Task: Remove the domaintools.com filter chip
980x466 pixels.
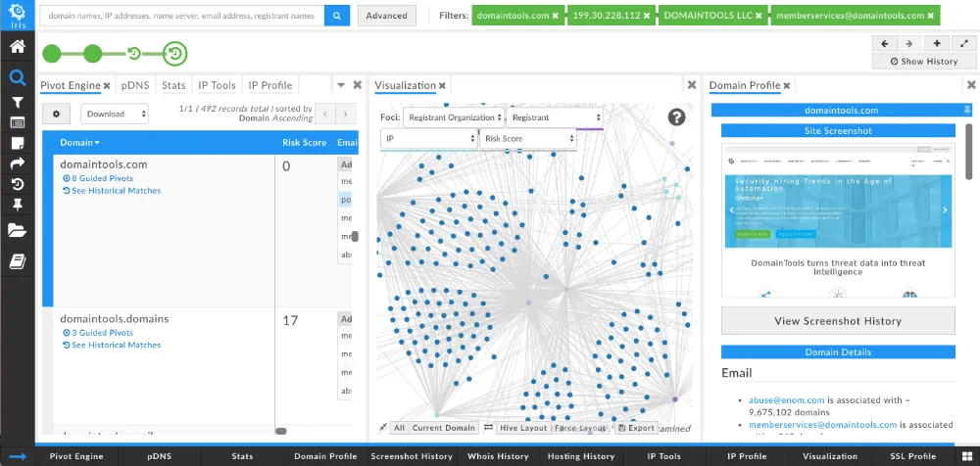Action: (x=555, y=16)
